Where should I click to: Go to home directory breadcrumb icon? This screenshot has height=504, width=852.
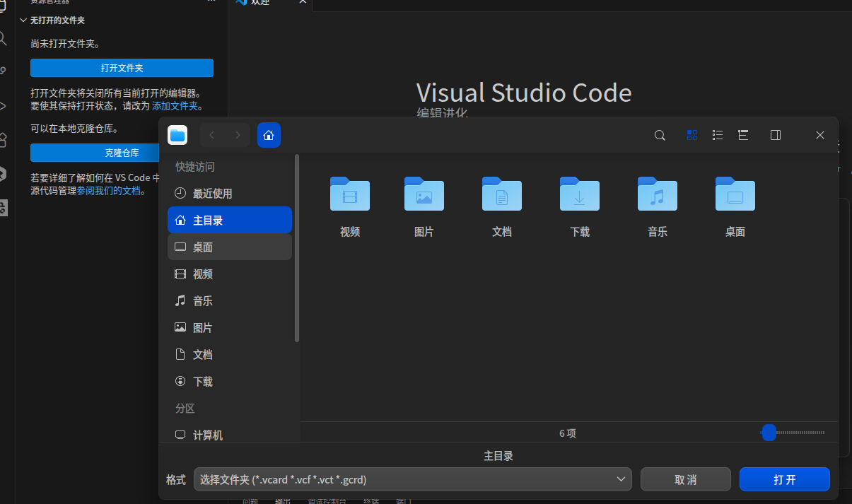tap(269, 135)
